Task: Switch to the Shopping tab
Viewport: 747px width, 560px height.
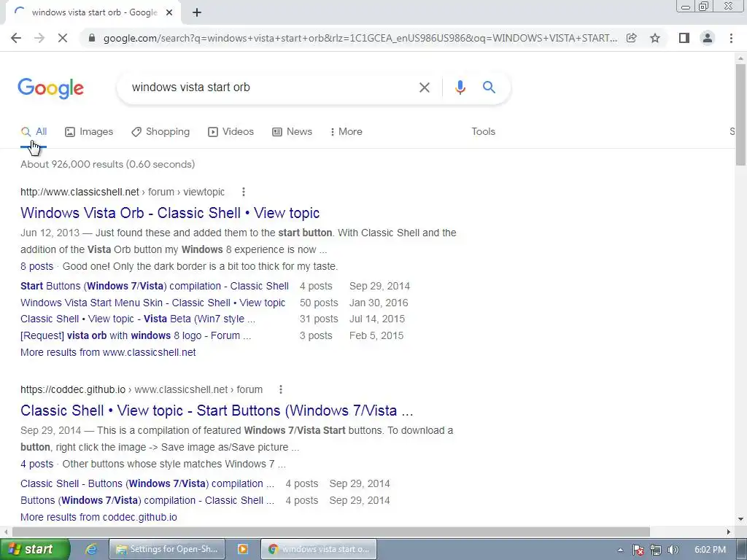Action: [x=160, y=132]
